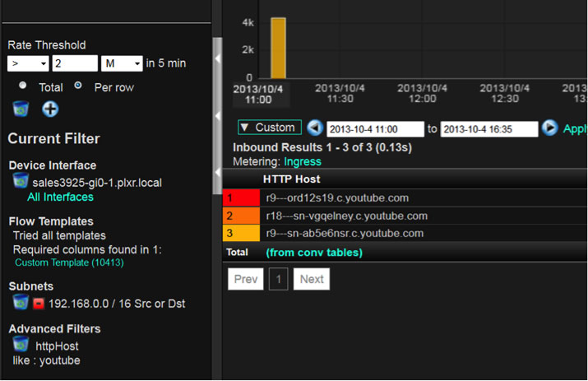Step time range backward with left arrow

[x=315, y=128]
